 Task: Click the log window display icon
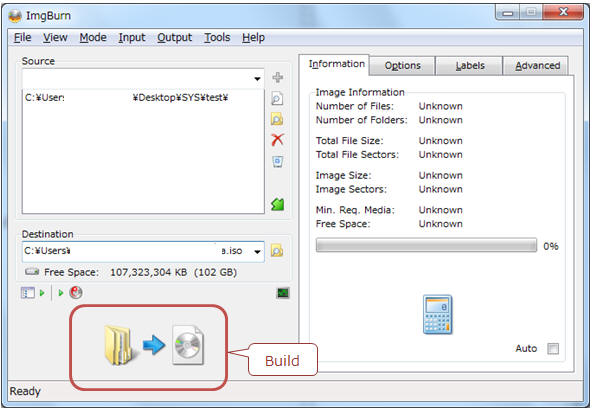[x=283, y=293]
